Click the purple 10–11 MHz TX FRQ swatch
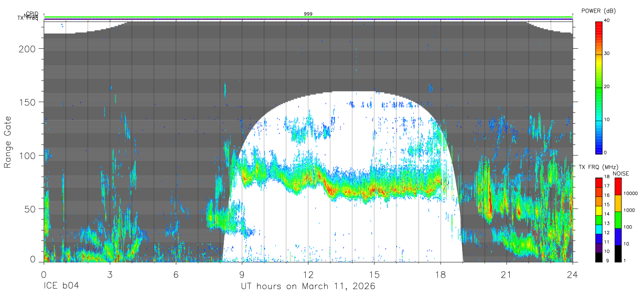This screenshot has width=644, height=297. click(599, 248)
